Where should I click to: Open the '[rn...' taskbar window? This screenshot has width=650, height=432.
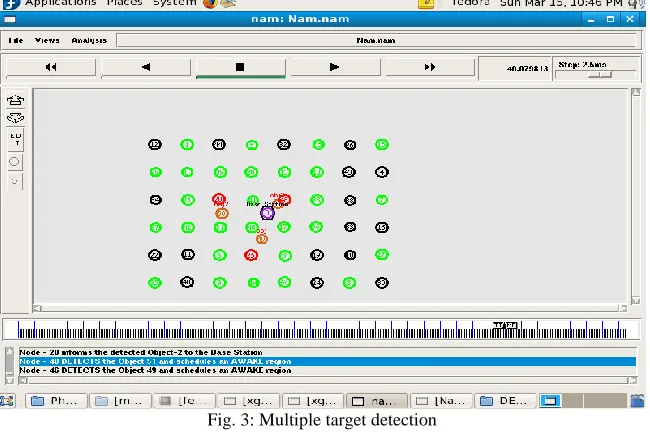(x=121, y=401)
